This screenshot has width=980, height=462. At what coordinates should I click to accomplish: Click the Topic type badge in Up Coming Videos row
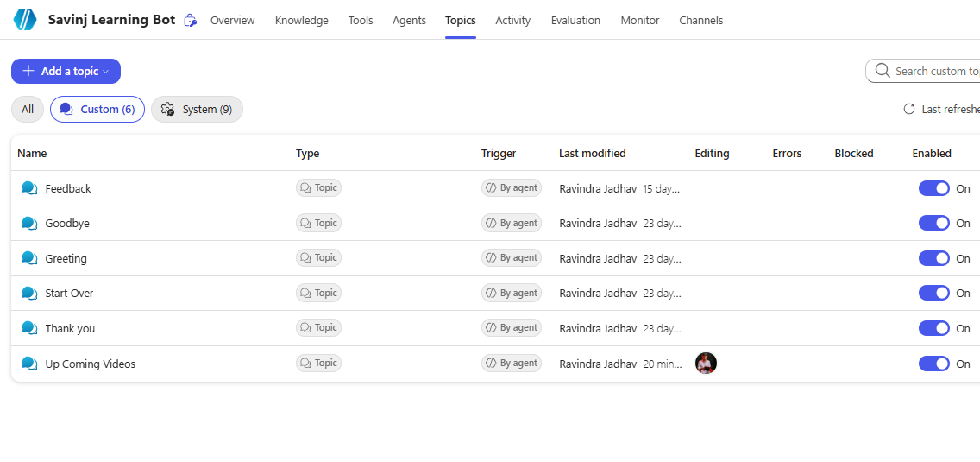318,363
